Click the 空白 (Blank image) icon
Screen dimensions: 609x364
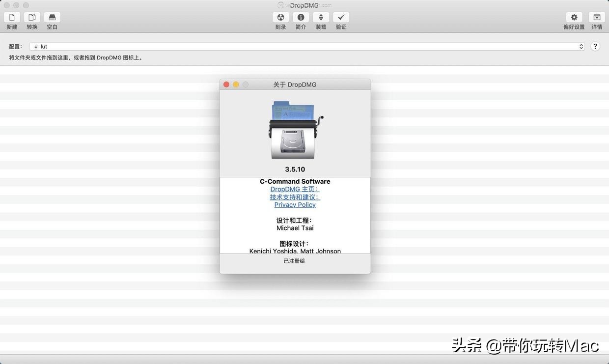coord(52,20)
